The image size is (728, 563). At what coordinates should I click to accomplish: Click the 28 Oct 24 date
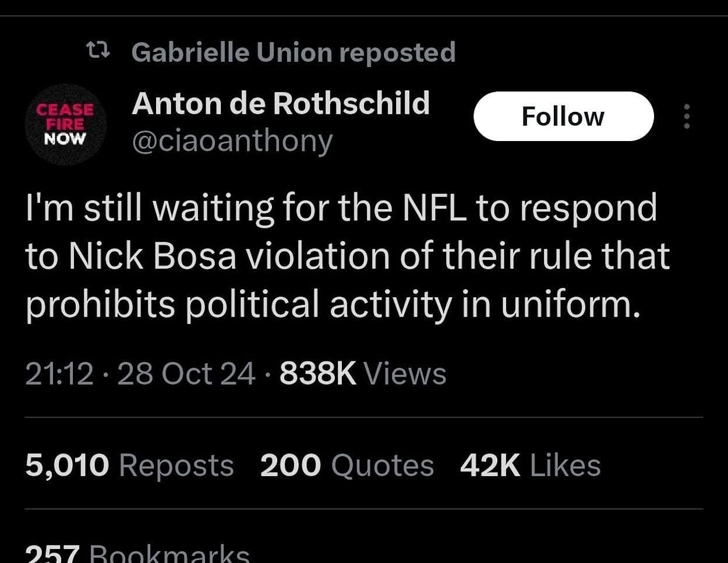[x=186, y=374]
